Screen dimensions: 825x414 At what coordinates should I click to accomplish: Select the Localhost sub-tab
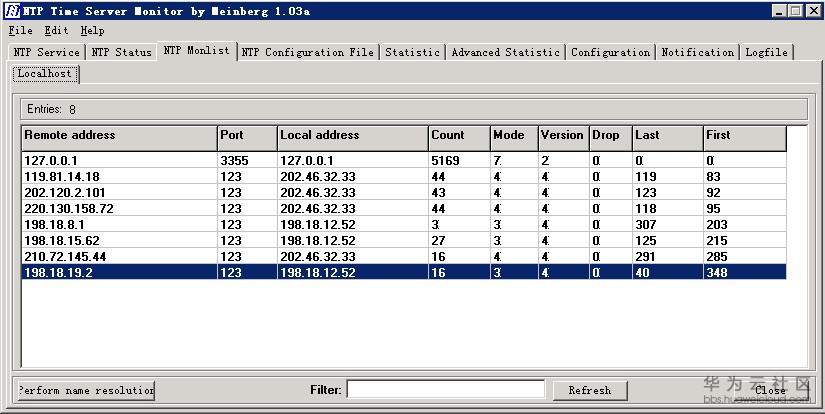click(x=45, y=74)
